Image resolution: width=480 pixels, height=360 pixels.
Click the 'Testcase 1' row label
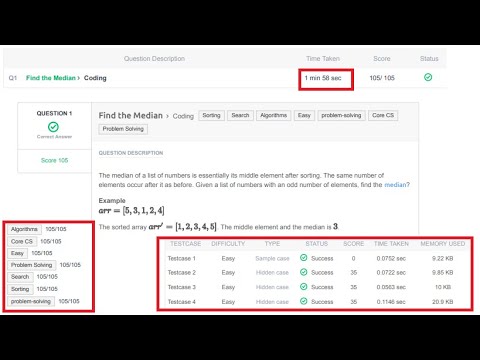coord(182,258)
